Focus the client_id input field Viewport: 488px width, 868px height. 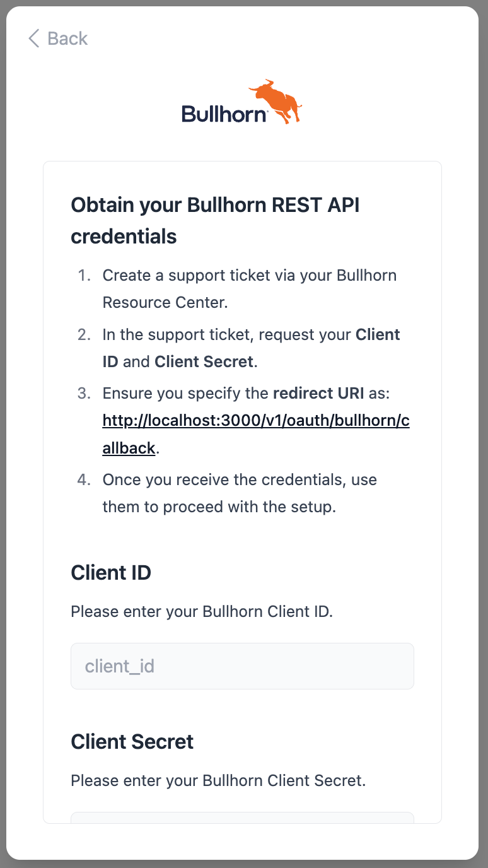[x=242, y=666]
